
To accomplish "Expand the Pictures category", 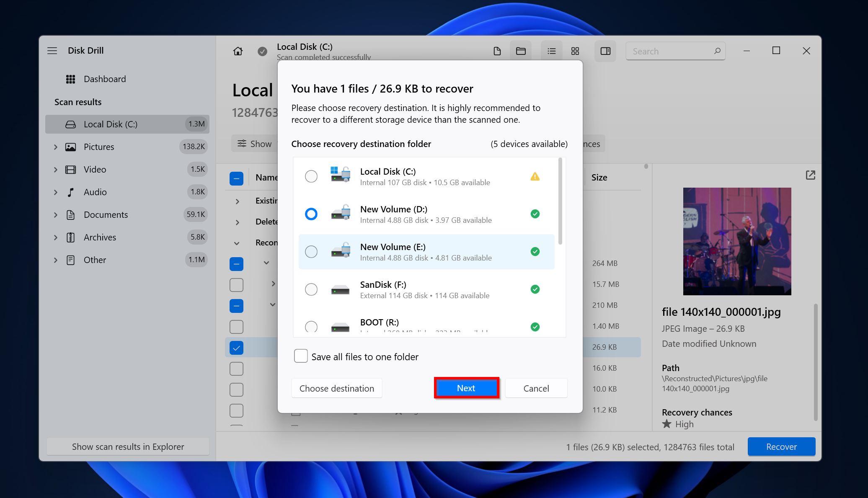I will [55, 147].
